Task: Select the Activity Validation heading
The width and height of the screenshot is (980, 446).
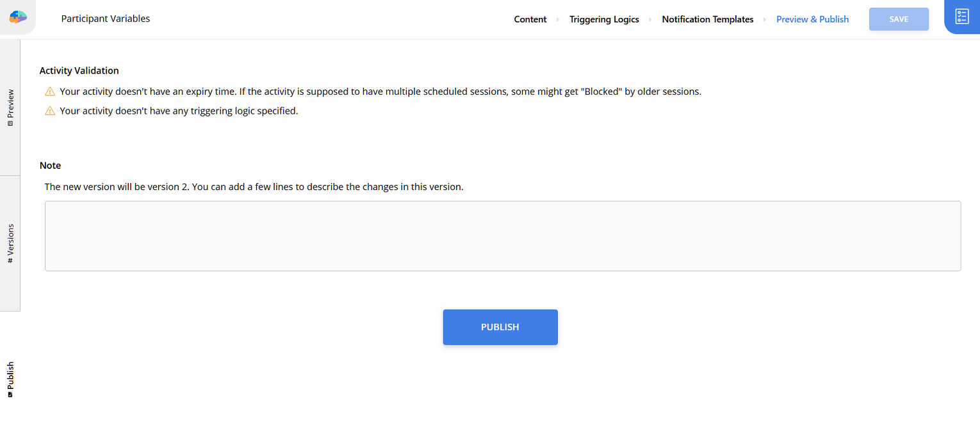Action: 79,70
